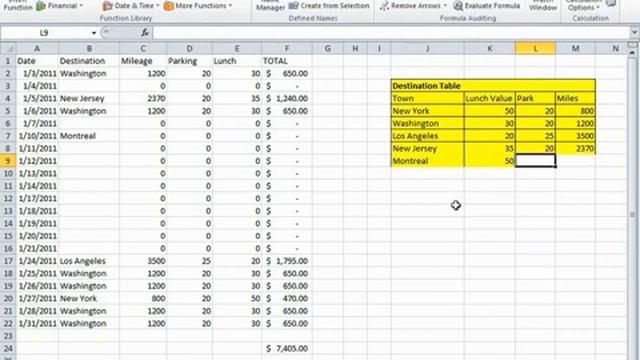Select column C header
Screen dimensions: 640x360
coord(143,49)
